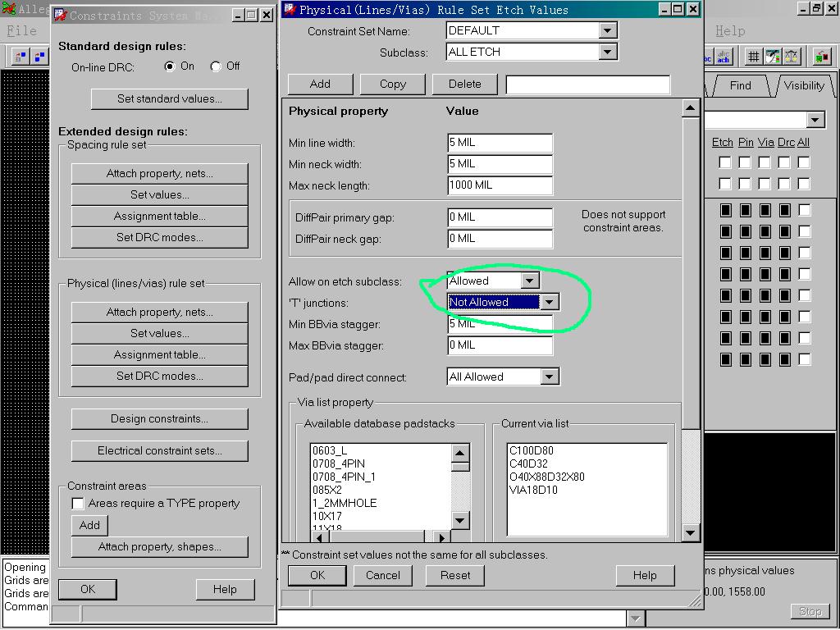Click the Reset button
The height and width of the screenshot is (630, 840).
coord(455,575)
